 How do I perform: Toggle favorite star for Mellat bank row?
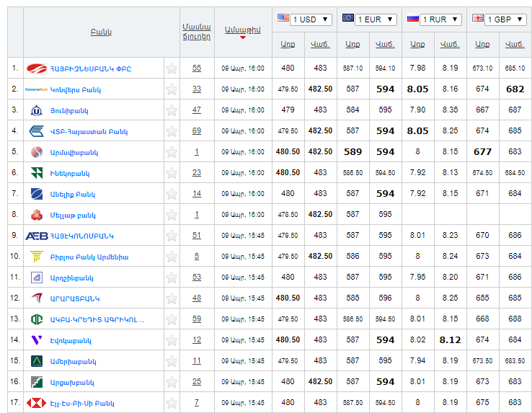point(172,215)
